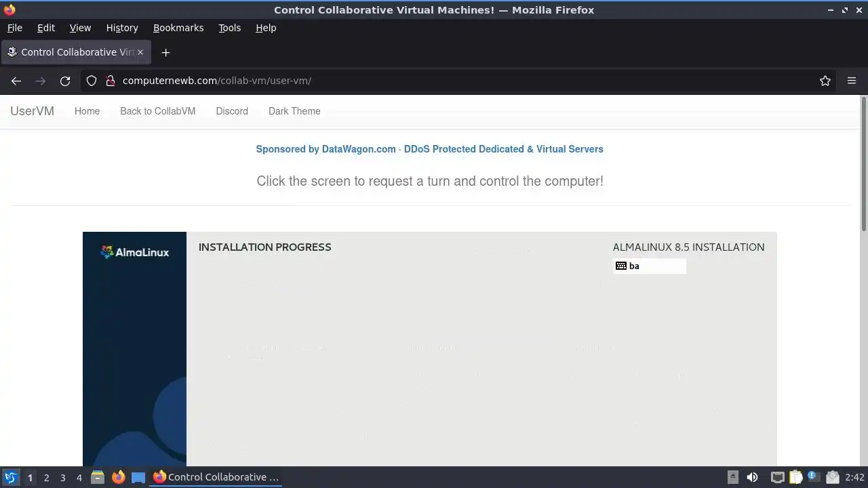
Task: Open the Help menu
Action: point(266,28)
